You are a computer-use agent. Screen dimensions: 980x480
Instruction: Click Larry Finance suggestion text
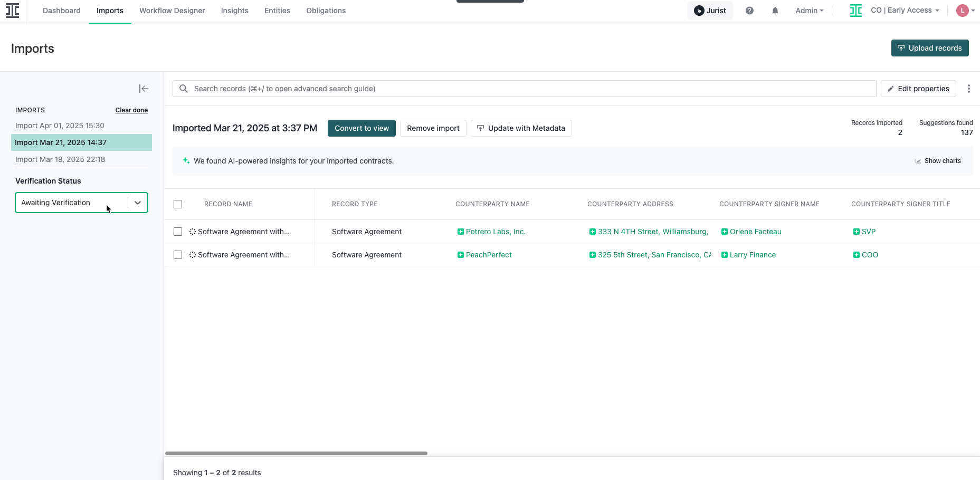pos(753,255)
